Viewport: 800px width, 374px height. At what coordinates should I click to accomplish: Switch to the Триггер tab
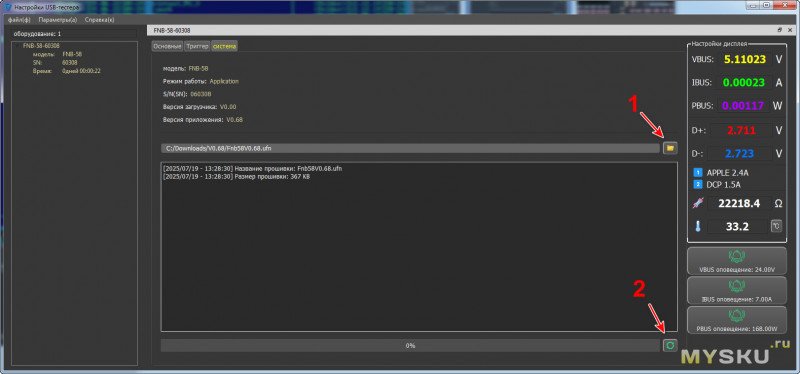(x=197, y=46)
